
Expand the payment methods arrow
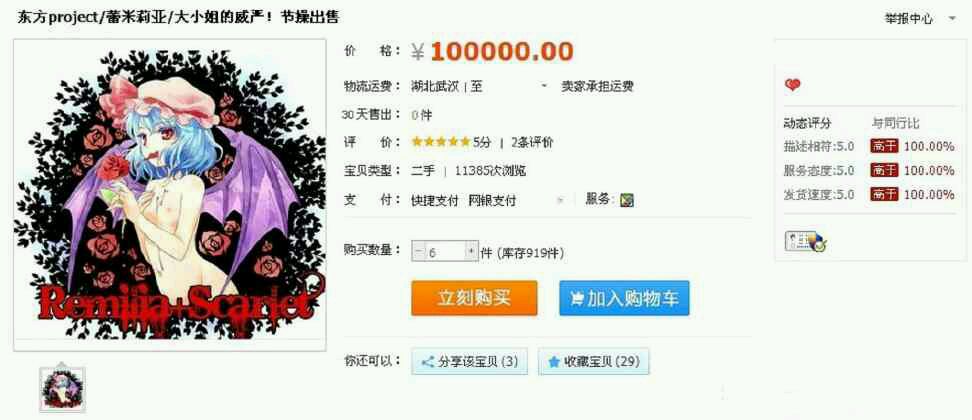tap(560, 201)
